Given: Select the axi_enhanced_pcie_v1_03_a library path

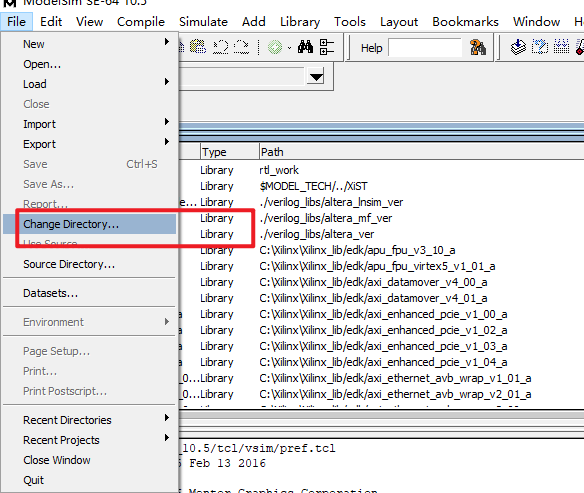Looking at the screenshot, I should [383, 346].
